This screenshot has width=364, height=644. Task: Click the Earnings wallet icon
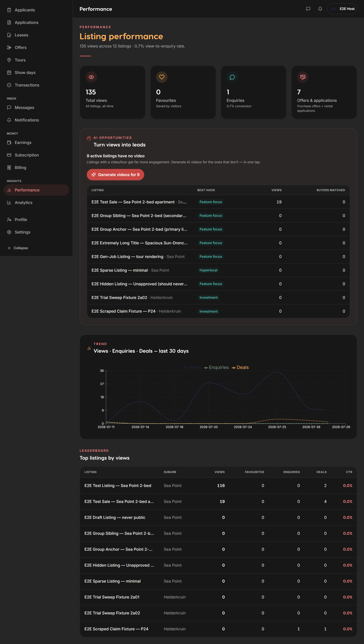point(9,143)
